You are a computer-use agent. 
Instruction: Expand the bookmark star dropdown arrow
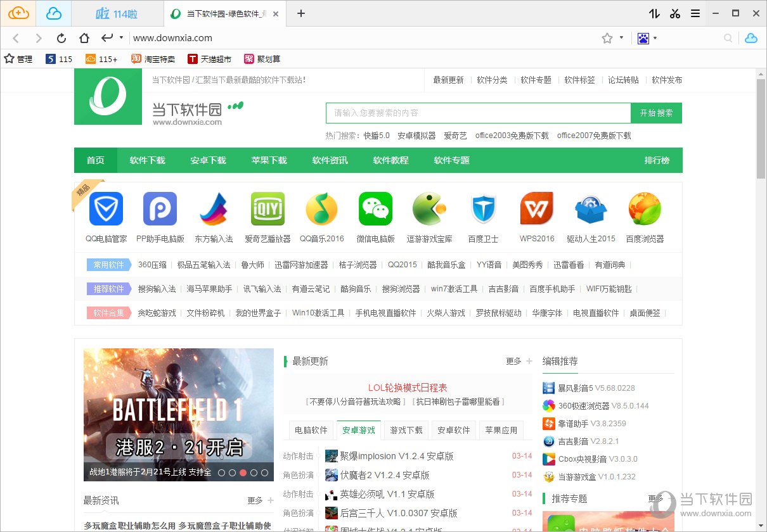(x=621, y=38)
